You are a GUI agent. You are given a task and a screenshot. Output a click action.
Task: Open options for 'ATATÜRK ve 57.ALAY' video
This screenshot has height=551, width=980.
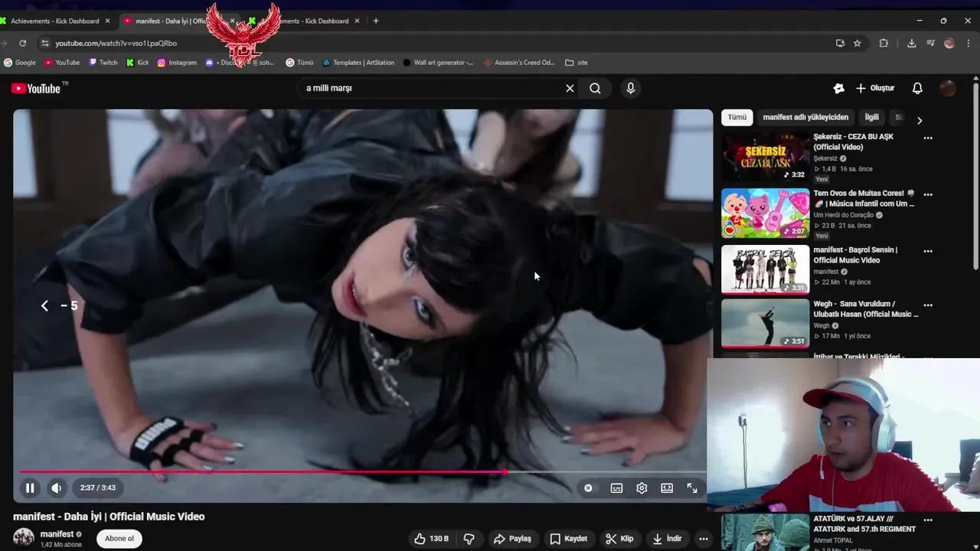coord(928,520)
